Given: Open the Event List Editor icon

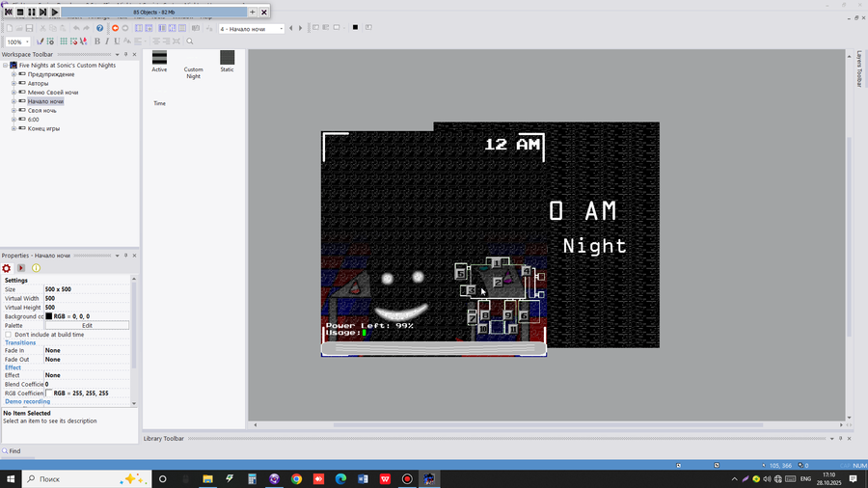Looking at the screenshot, I should 173,28.
